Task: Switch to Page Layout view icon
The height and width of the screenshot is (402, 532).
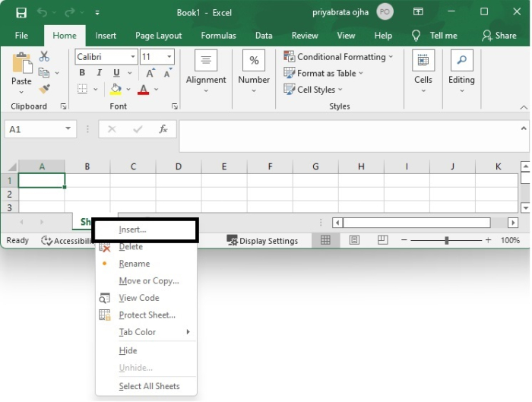Action: (354, 240)
